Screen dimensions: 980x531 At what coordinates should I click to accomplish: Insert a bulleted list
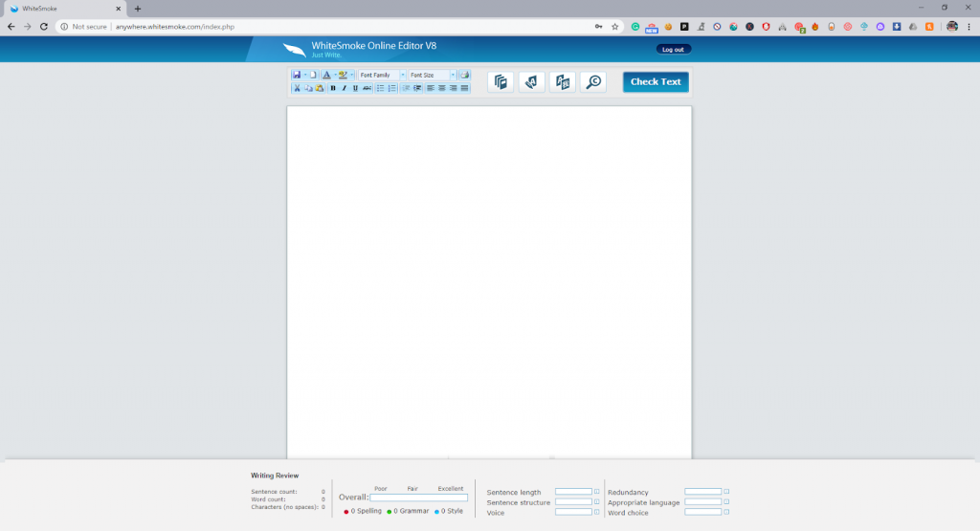click(380, 88)
